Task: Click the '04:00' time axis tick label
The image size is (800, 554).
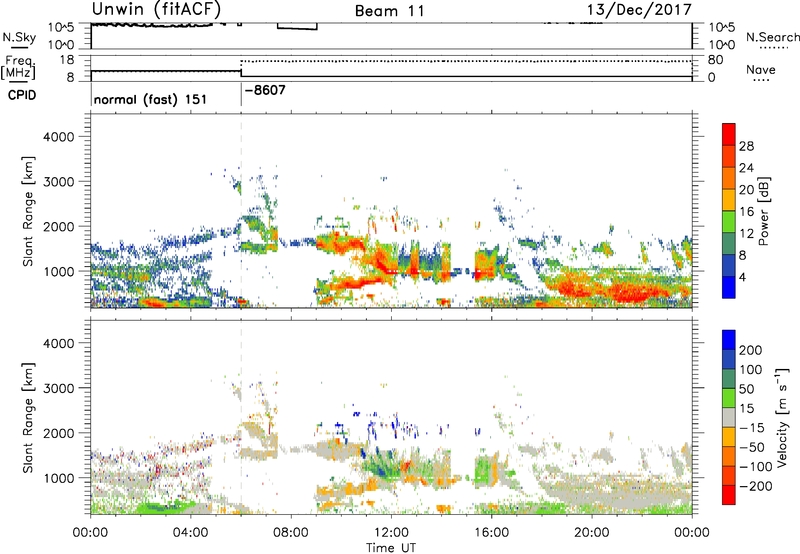Action: click(191, 533)
